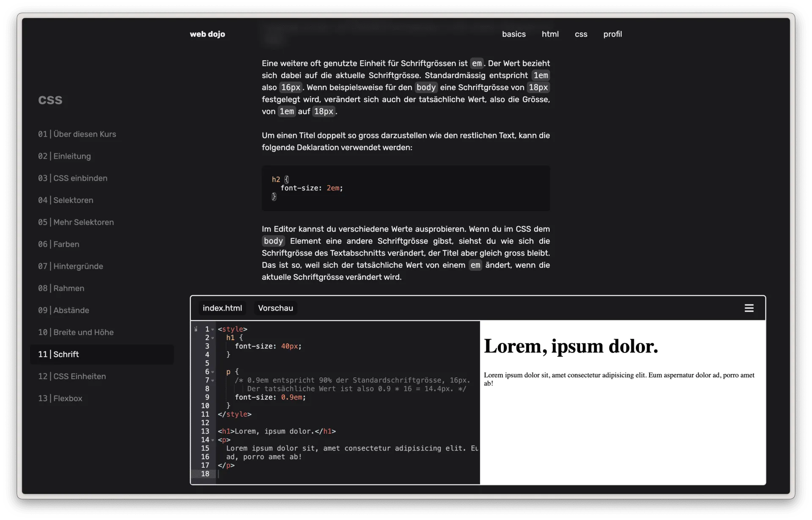The height and width of the screenshot is (520, 812).
Task: Select chapter 13 Flexbox
Action: tap(60, 399)
